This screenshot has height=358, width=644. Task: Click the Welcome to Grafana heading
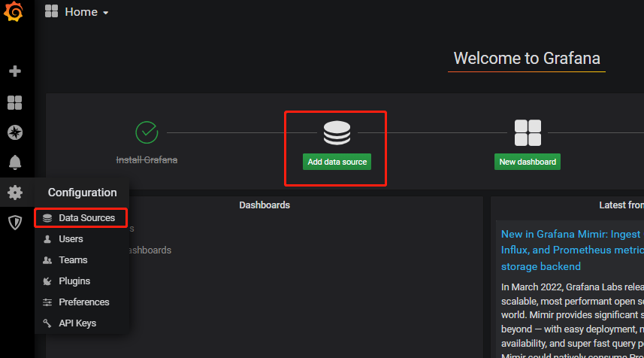(527, 59)
